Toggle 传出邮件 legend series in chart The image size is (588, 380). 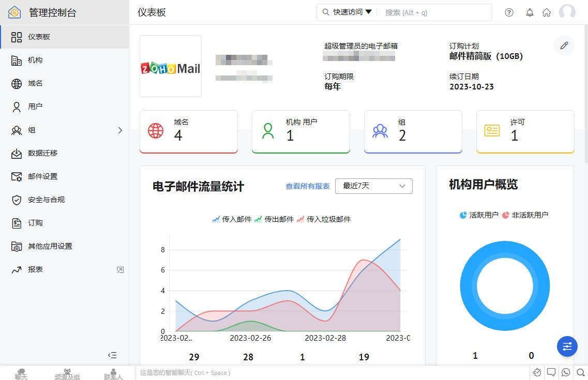pyautogui.click(x=274, y=219)
